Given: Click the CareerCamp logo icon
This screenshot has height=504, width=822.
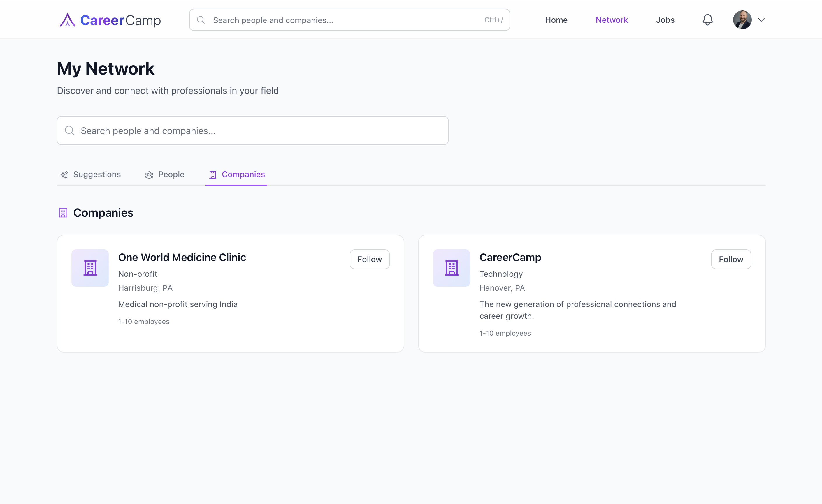Looking at the screenshot, I should click(x=67, y=20).
